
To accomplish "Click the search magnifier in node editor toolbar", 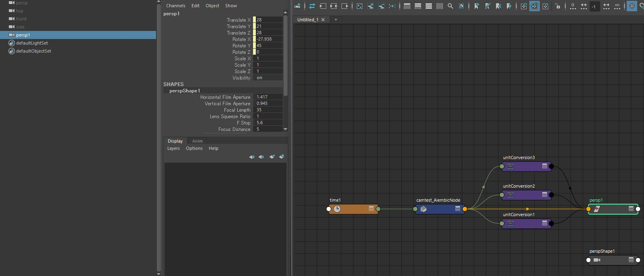I will [x=451, y=6].
